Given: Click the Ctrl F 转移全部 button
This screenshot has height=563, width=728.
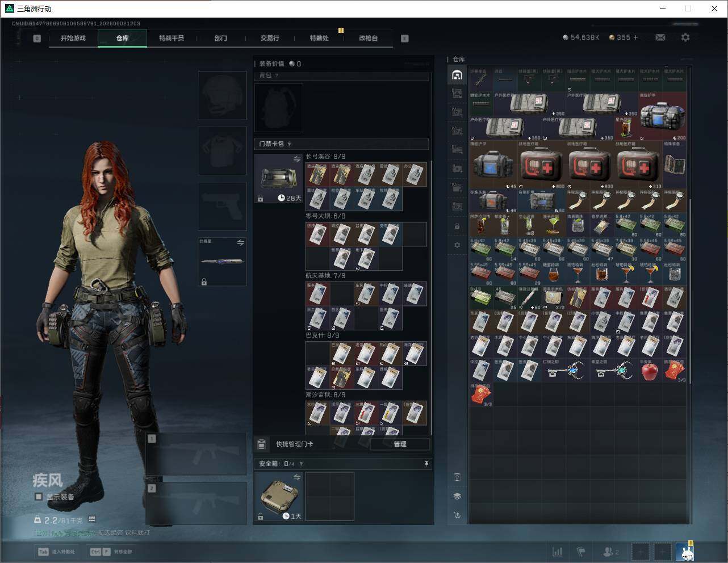Looking at the screenshot, I should (x=111, y=552).
